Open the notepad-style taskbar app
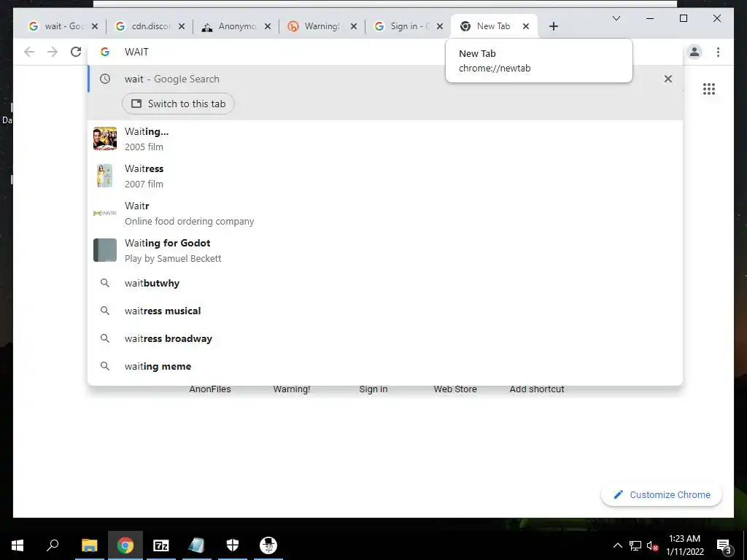Viewport: 747px width, 560px height. click(x=197, y=545)
